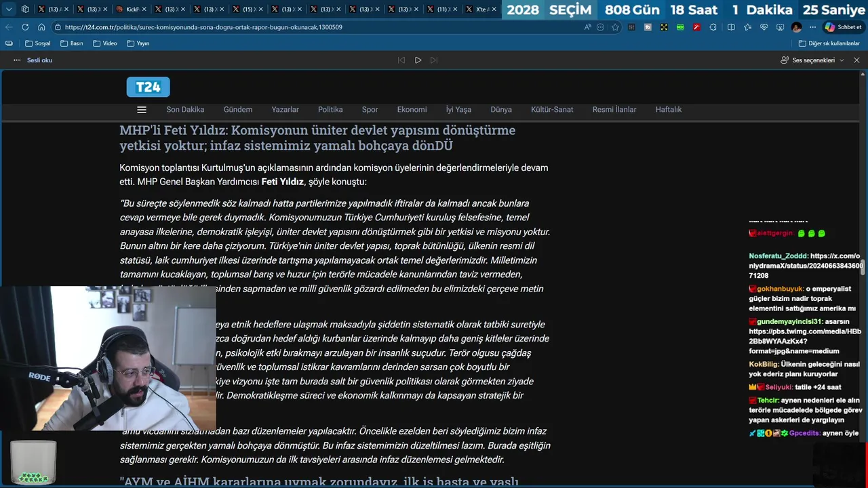Click the first icon on the favorites bar
The width and height of the screenshot is (868, 488).
point(9,43)
